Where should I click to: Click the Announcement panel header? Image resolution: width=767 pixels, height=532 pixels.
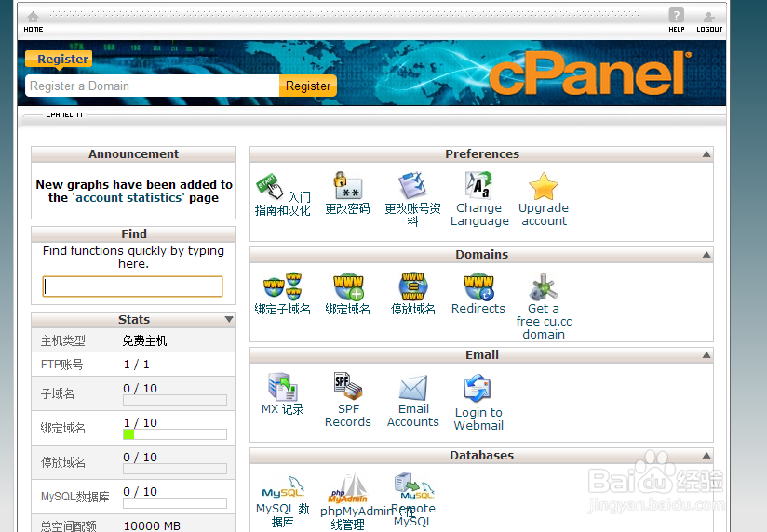tap(133, 154)
